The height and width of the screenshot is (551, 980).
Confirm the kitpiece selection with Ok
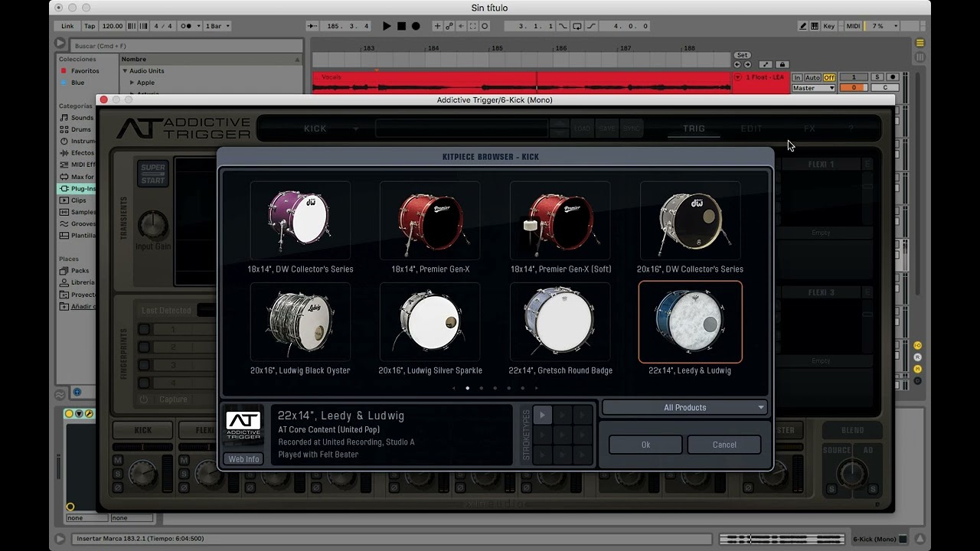(645, 445)
